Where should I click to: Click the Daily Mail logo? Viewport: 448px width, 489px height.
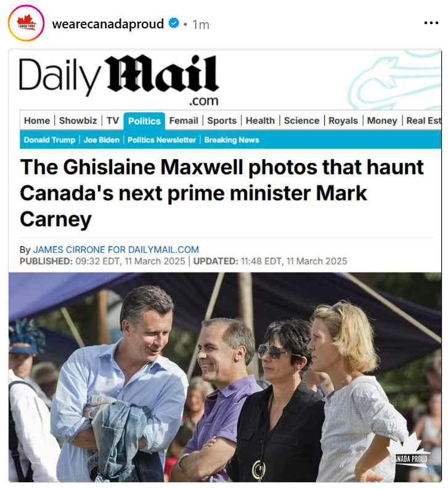[119, 80]
